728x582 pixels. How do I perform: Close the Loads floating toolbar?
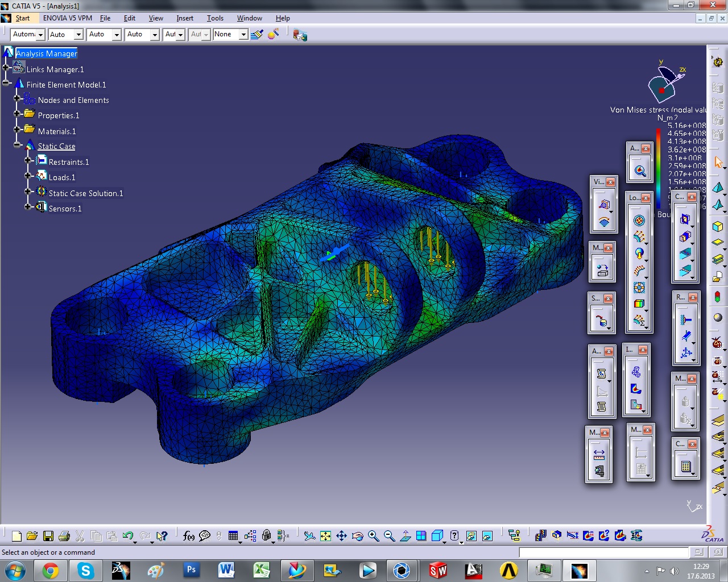(x=646, y=198)
